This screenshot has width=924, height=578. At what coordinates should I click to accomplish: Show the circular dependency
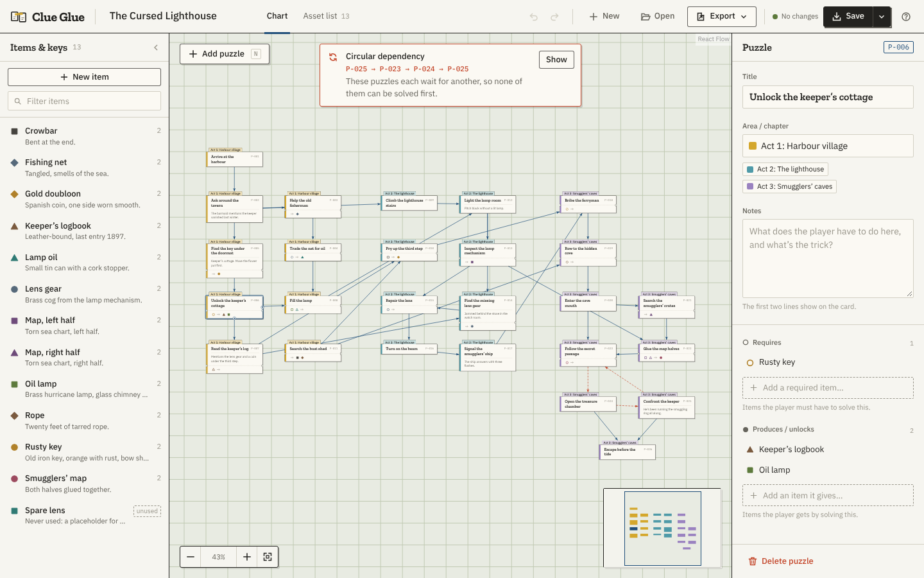click(x=556, y=60)
